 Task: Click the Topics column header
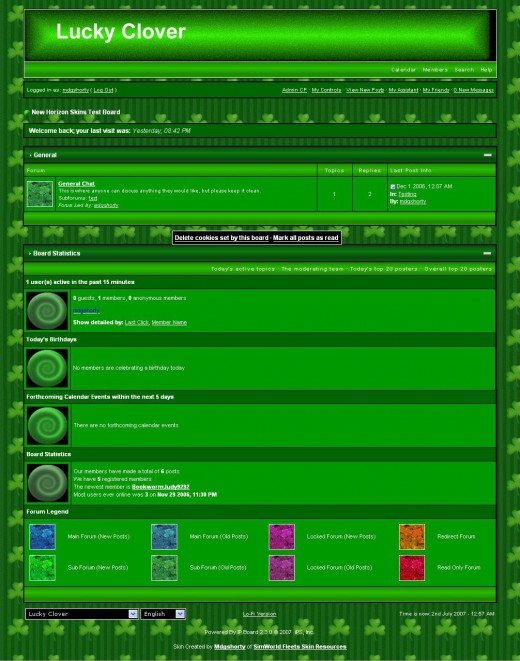click(335, 170)
